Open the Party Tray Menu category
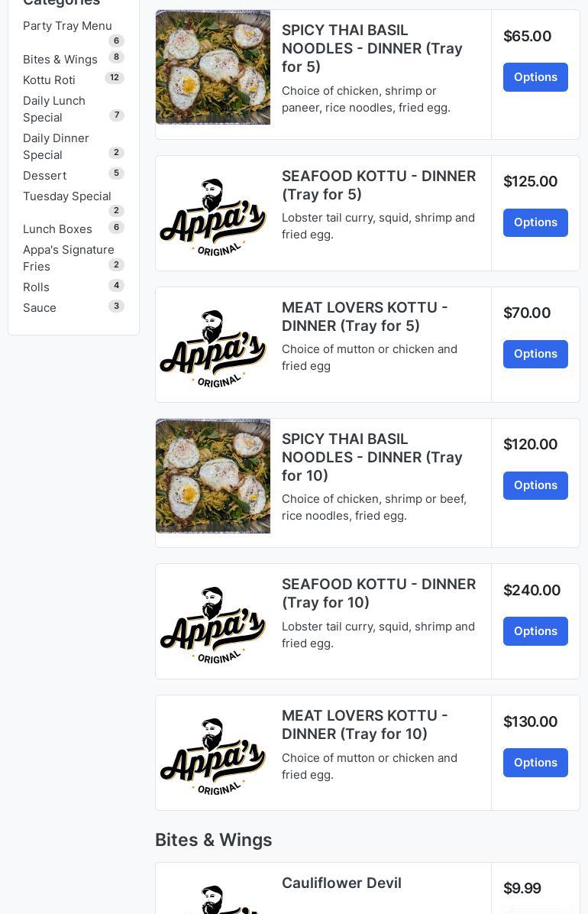 [67, 26]
